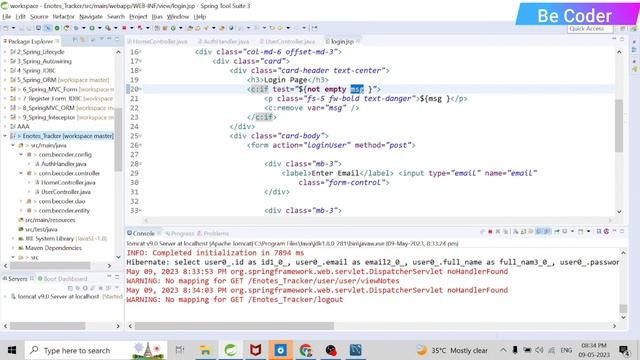640x360 pixels.
Task: Start the server from Servers toolbar
Action: (x=85, y=288)
